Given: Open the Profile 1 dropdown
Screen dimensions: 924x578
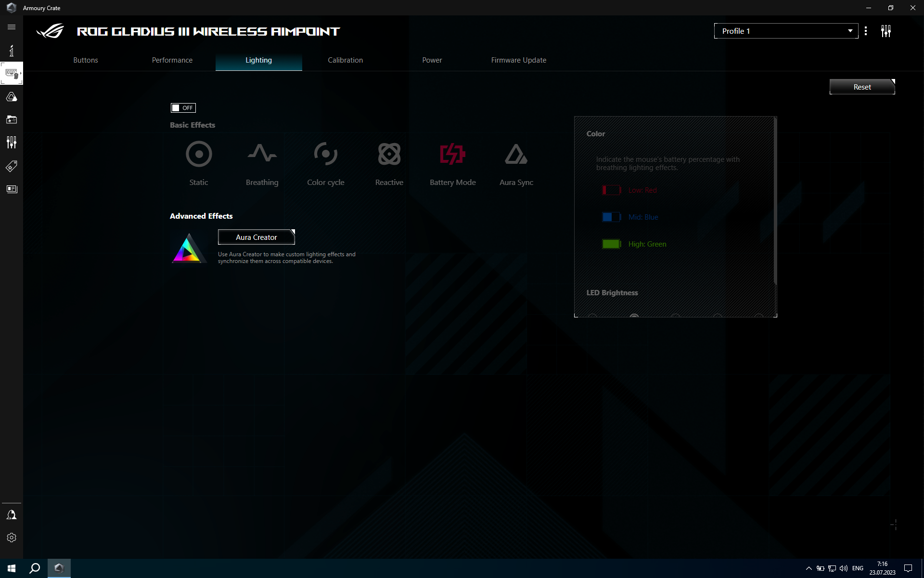Looking at the screenshot, I should coord(785,30).
